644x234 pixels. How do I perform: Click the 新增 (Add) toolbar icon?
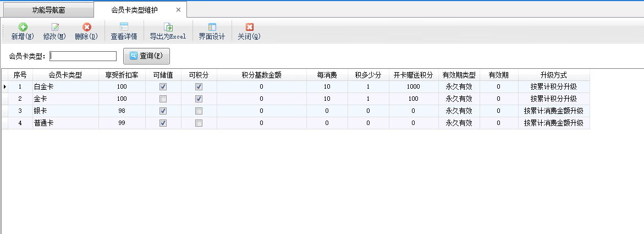point(23,28)
